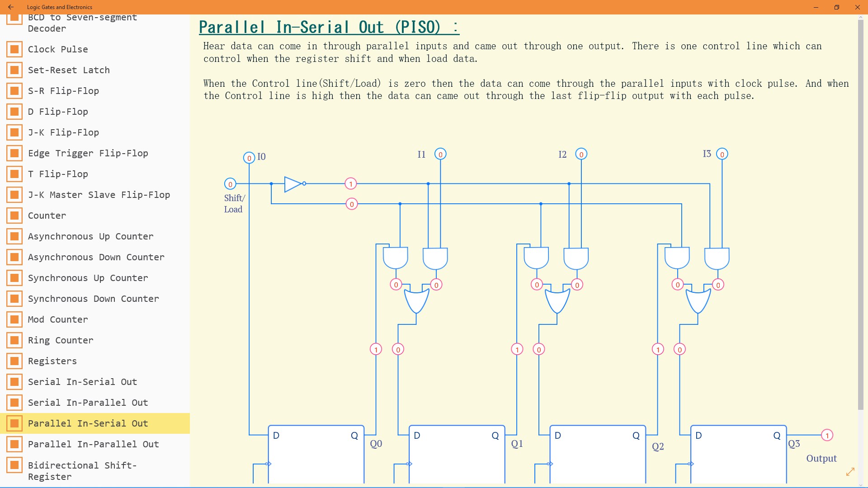Image resolution: width=868 pixels, height=488 pixels.
Task: Click the orange icon beside Counter
Action: pos(15,216)
